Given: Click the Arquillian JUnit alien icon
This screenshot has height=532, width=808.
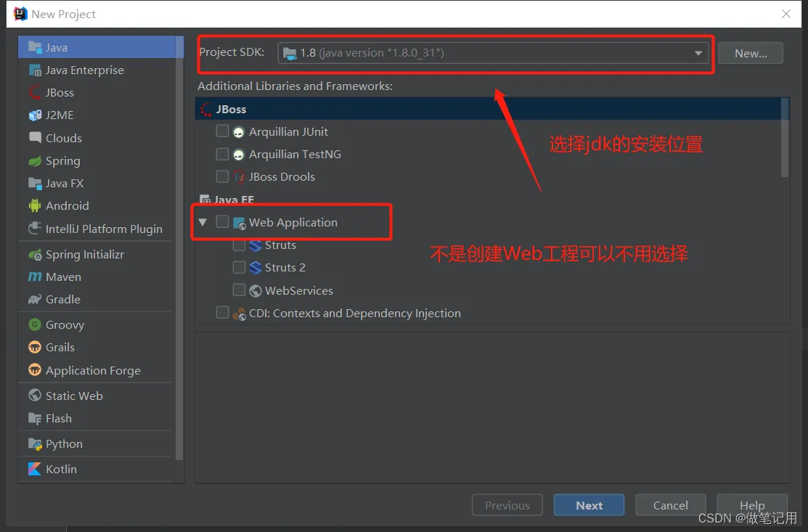Looking at the screenshot, I should coord(238,132).
